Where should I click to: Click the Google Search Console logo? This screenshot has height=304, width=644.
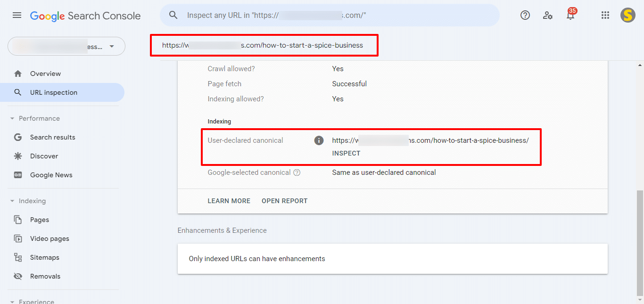(85, 16)
